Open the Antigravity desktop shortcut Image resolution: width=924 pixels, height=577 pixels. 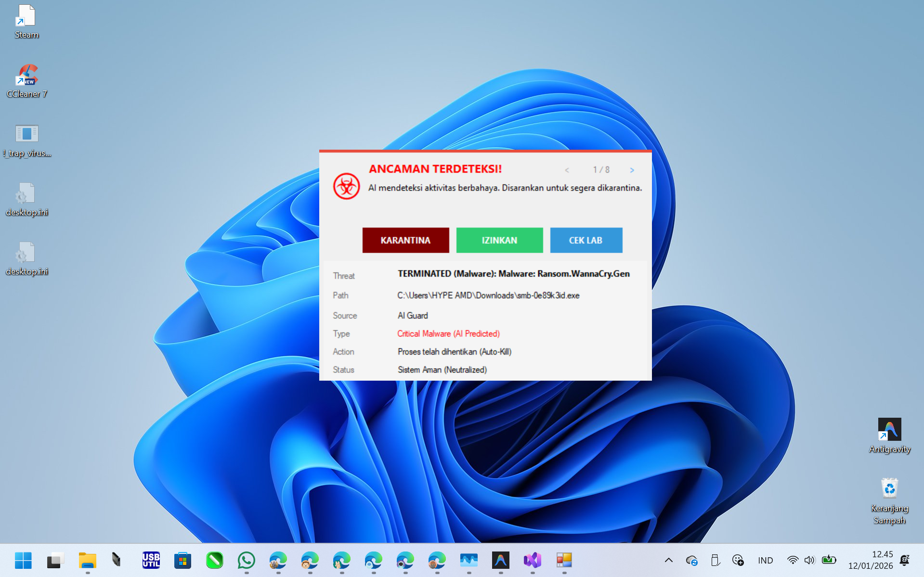pos(889,435)
